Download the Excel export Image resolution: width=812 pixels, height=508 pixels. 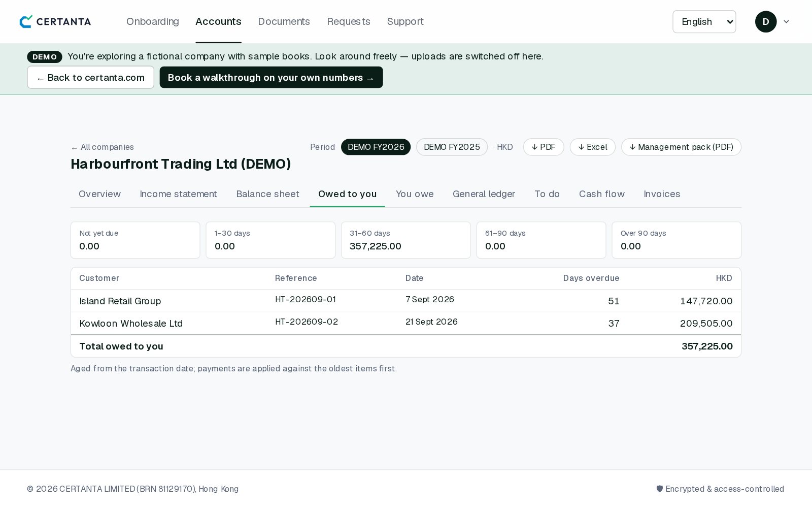pos(593,147)
